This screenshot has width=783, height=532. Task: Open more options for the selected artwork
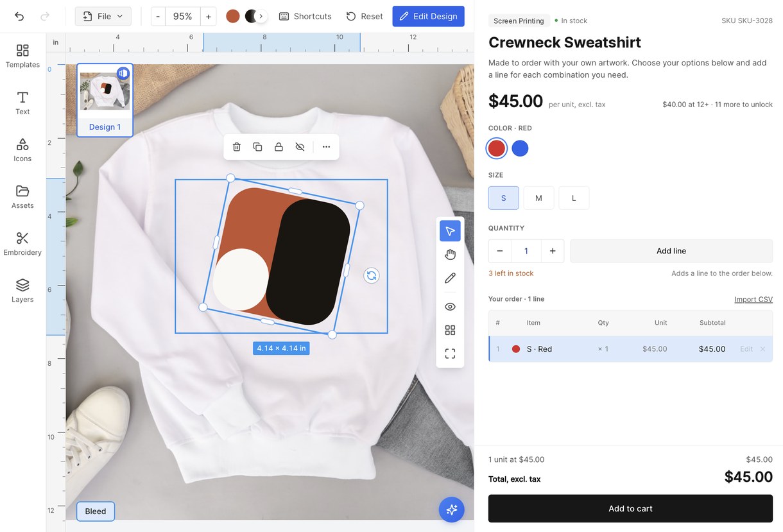point(326,147)
